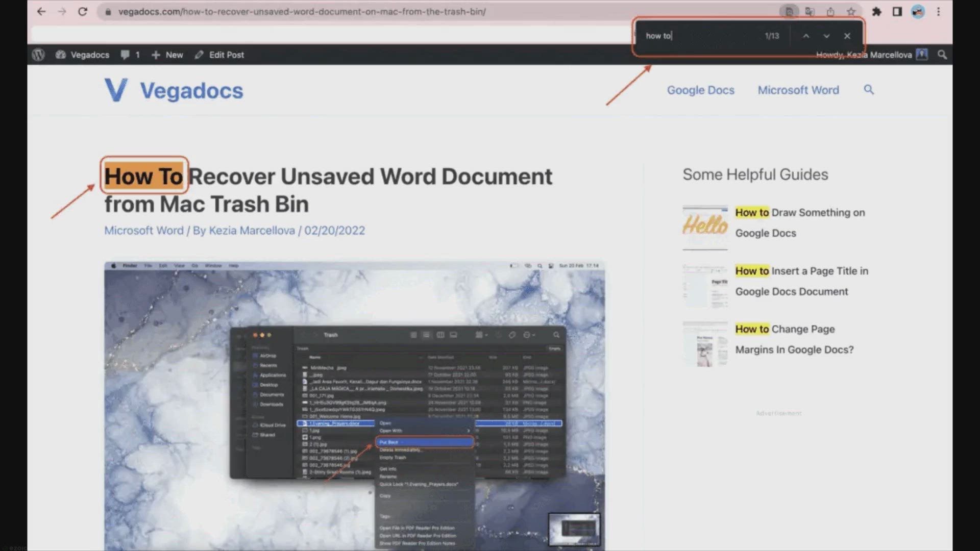Open the translate page icon

tap(810, 11)
